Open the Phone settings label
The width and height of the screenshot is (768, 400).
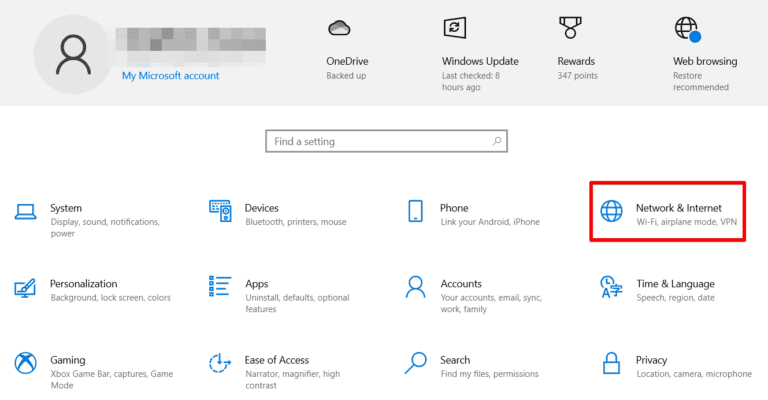pyautogui.click(x=454, y=208)
